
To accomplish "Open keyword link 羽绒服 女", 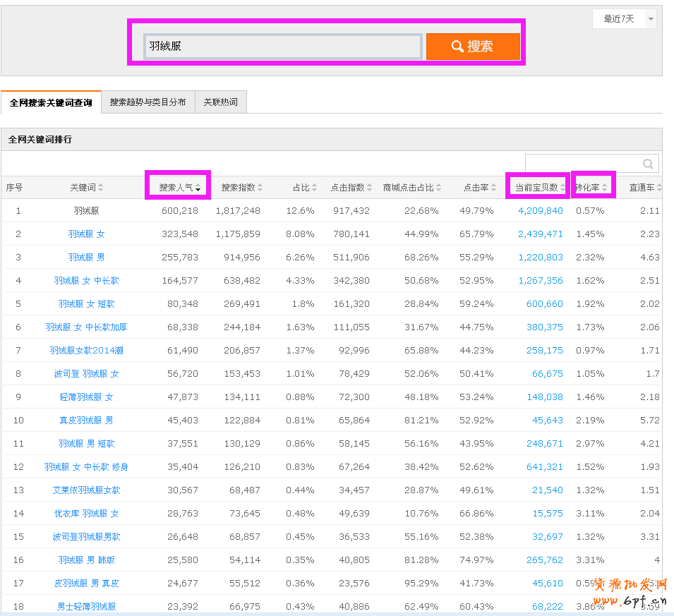I will tap(86, 234).
